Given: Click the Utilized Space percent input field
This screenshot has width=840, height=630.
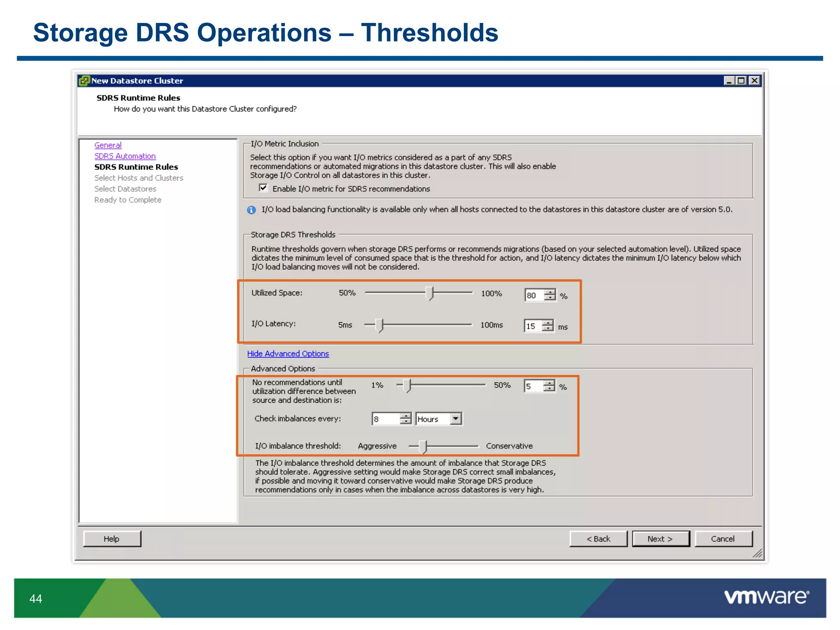Looking at the screenshot, I should 534,295.
